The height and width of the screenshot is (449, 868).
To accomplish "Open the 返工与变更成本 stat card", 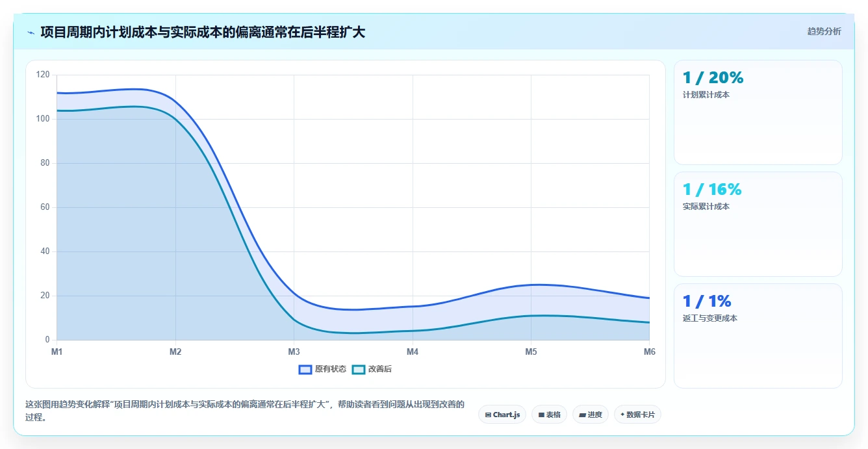I will click(758, 336).
